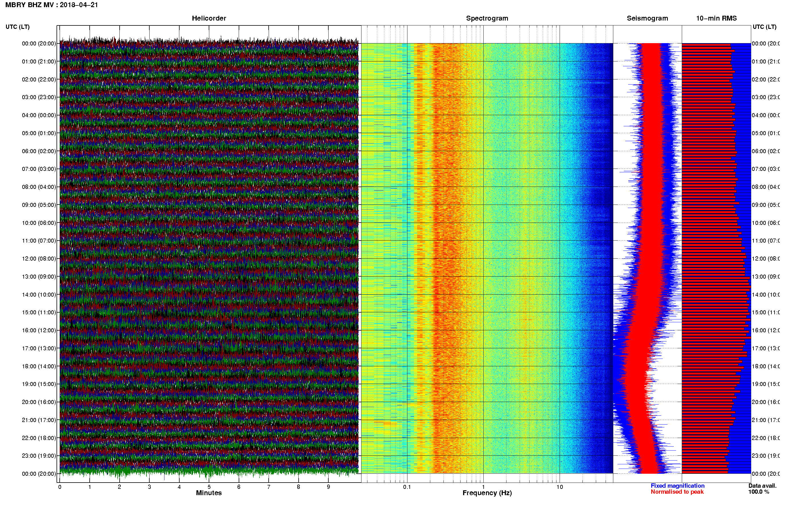Click the left time label '14:00 (10:00)'
The image size is (812, 508).
pos(39,295)
